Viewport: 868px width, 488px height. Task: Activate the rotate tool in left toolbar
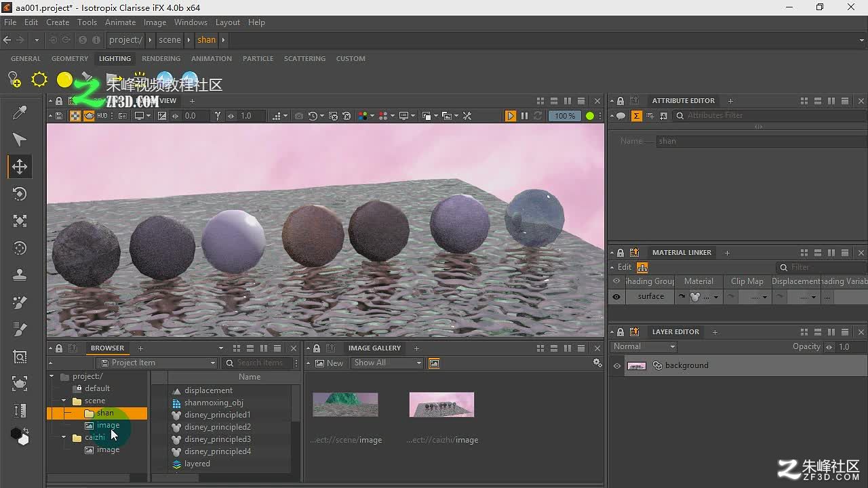click(x=20, y=194)
